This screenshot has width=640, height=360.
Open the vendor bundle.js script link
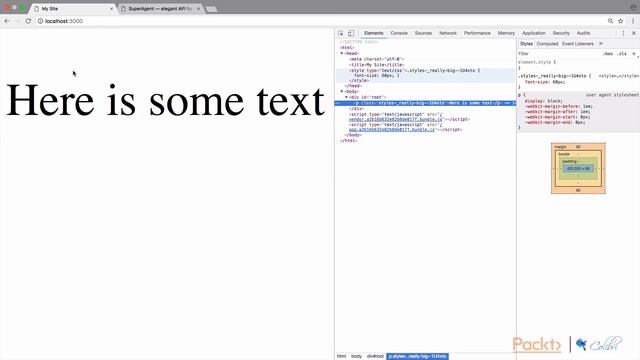[396, 119]
